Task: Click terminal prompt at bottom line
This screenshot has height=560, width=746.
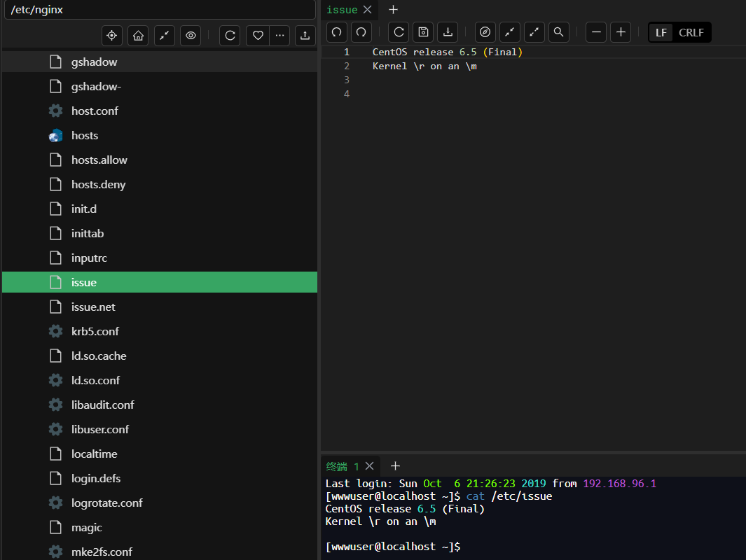Action: (393, 547)
